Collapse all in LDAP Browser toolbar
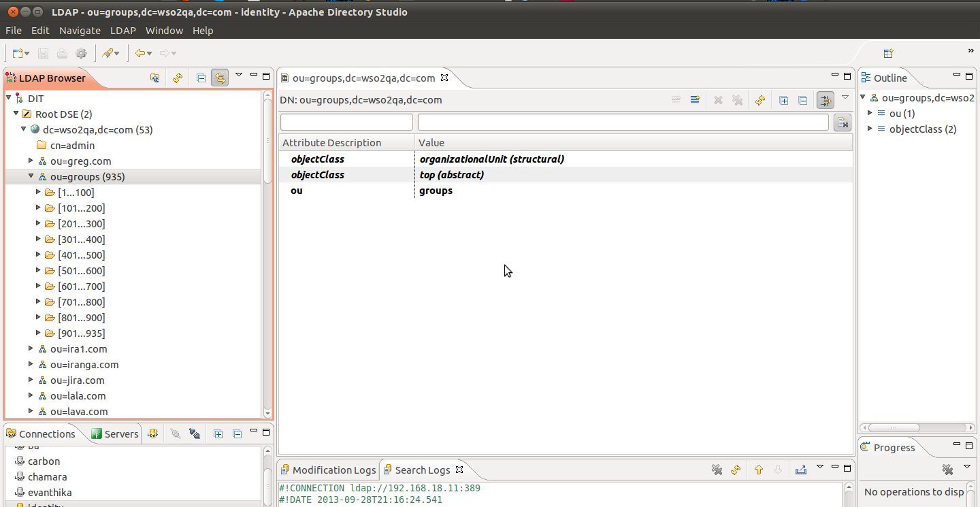980x507 pixels. [x=201, y=78]
